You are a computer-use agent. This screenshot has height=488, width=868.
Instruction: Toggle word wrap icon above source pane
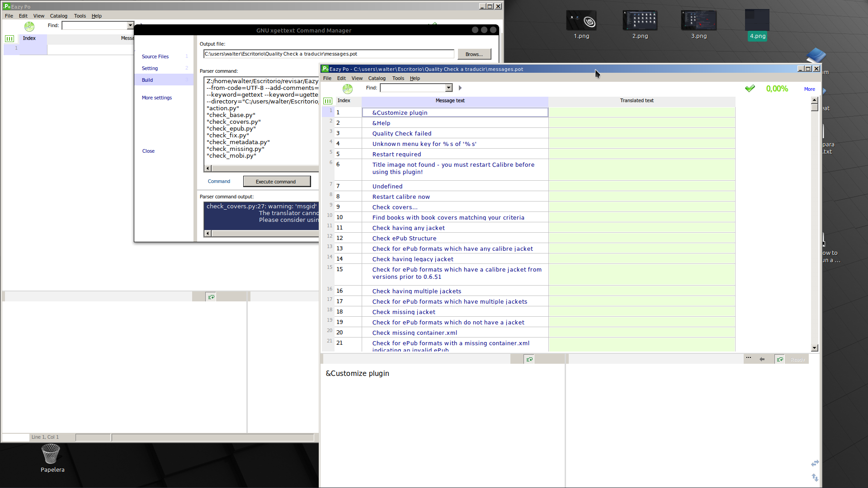[529, 359]
